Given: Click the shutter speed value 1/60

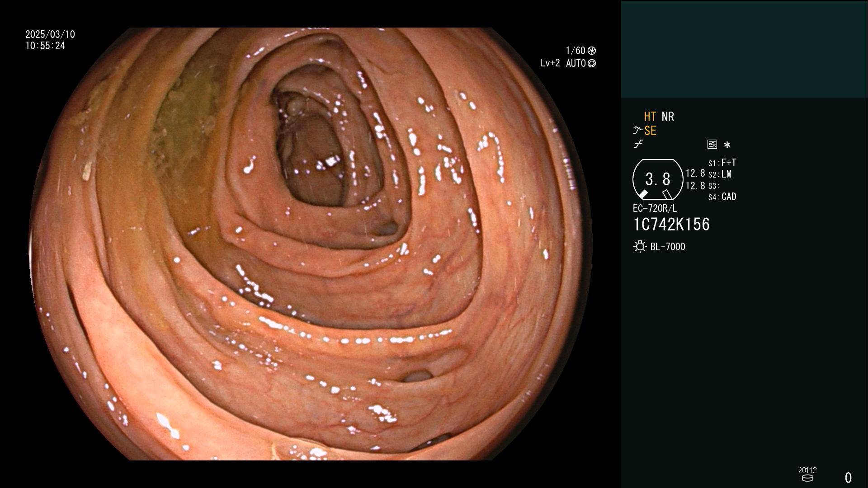Looking at the screenshot, I should pyautogui.click(x=576, y=51).
